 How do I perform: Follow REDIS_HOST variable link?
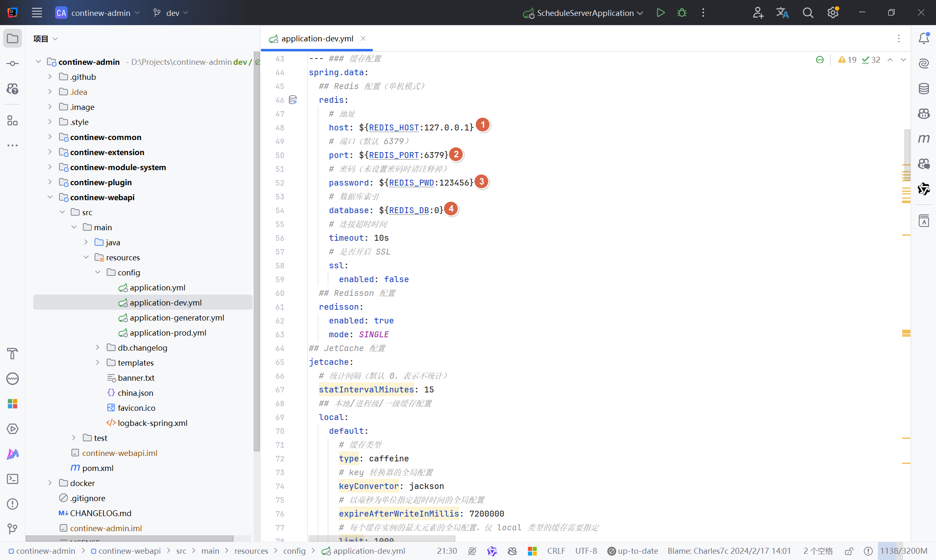[394, 127]
